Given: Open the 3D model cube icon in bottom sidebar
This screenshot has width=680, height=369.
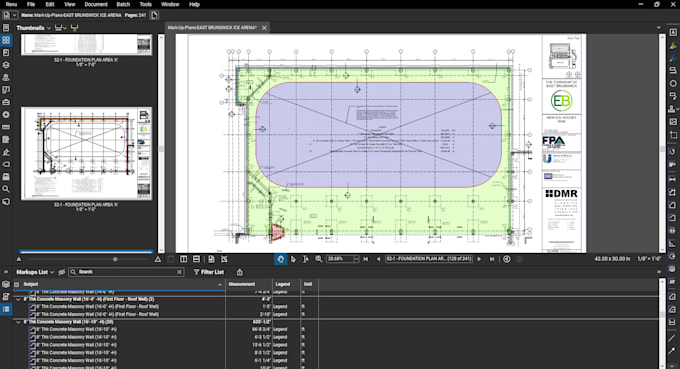Looking at the screenshot, I should (x=6, y=284).
